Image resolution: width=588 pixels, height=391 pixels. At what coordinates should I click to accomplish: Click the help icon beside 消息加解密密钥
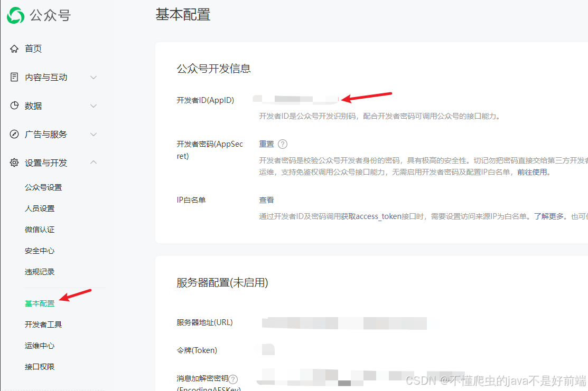pos(233,379)
